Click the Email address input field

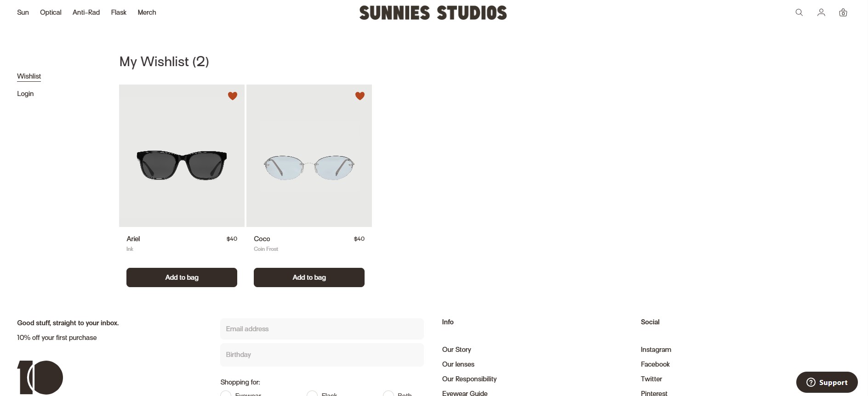pyautogui.click(x=321, y=329)
